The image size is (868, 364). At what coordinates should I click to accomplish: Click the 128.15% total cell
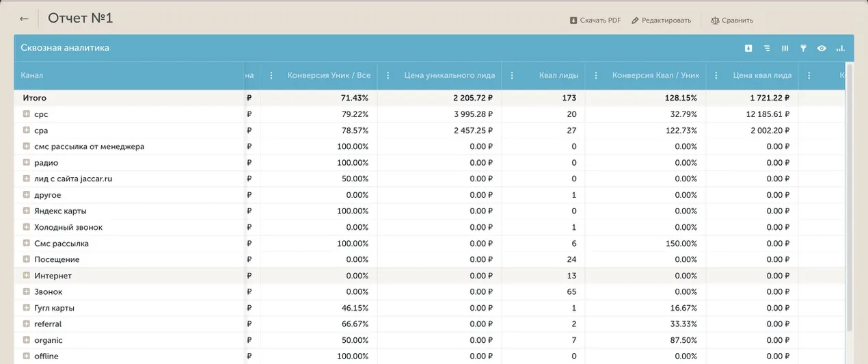(x=683, y=99)
